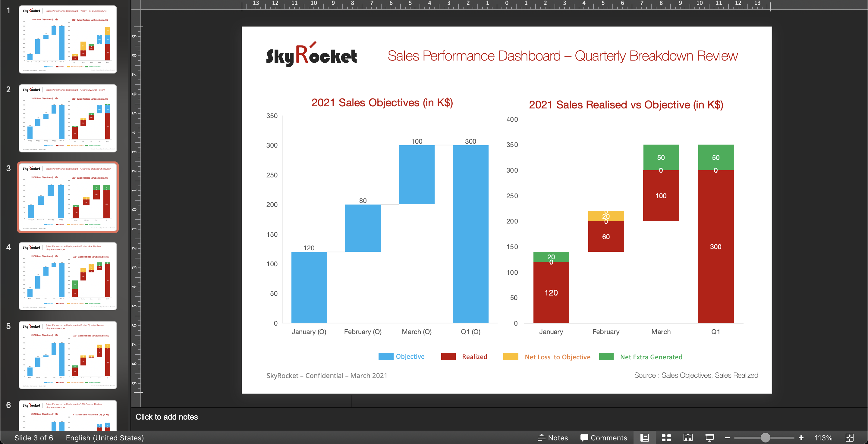Select the Source footer text
The image size is (868, 444).
(x=696, y=375)
